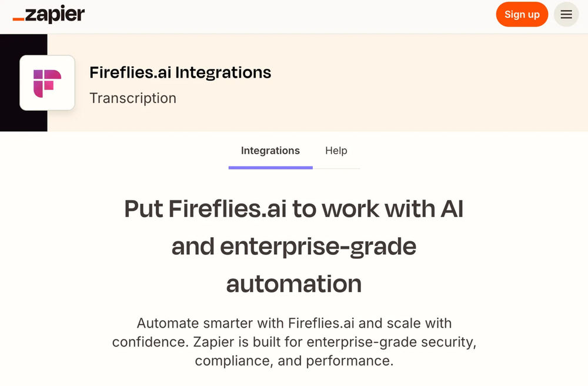Image resolution: width=588 pixels, height=386 pixels.
Task: Click the Fireflies.ai Integrations title
Action: [180, 72]
